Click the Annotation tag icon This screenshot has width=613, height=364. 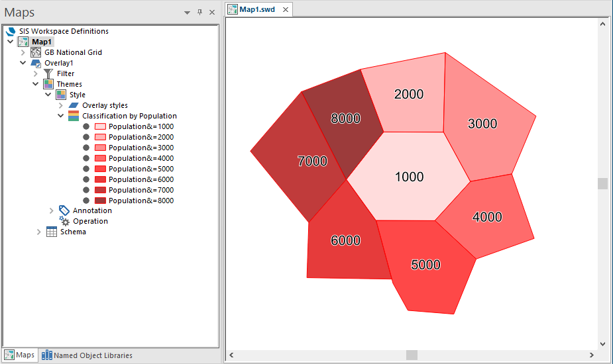(x=64, y=210)
